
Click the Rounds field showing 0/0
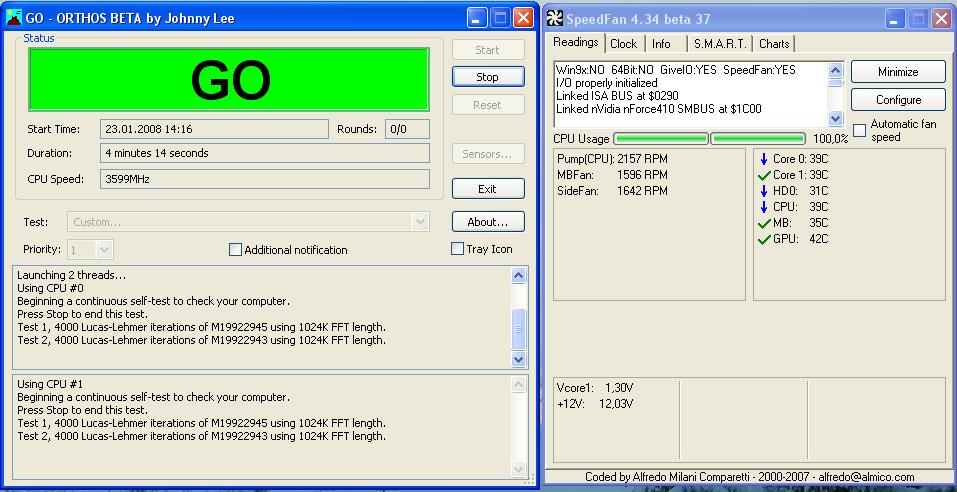407,129
